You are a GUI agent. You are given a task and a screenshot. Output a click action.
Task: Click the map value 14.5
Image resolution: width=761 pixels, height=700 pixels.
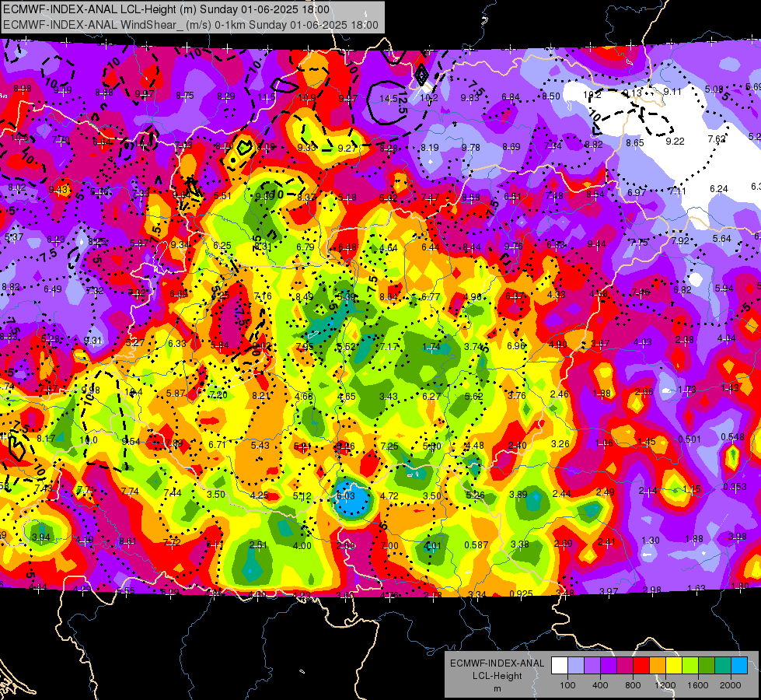tap(388, 99)
